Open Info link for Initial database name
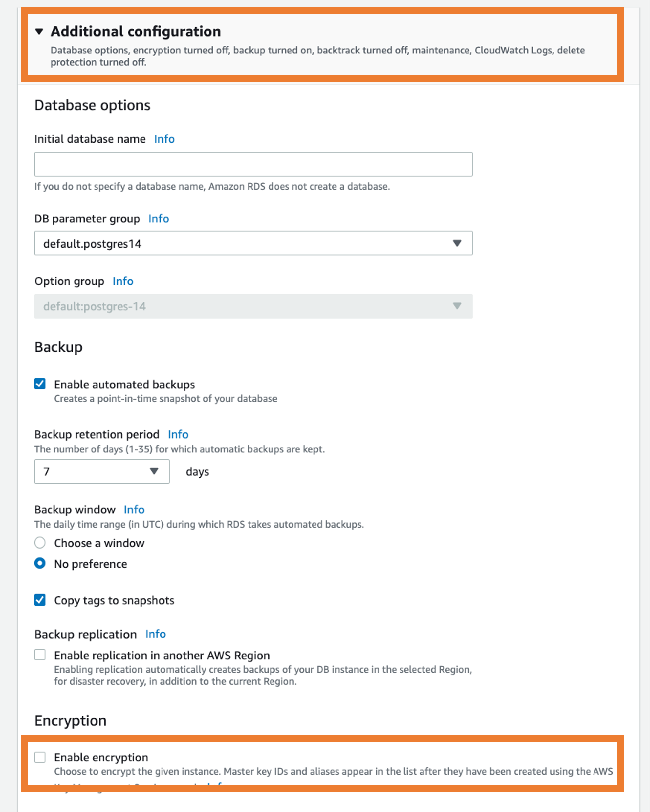This screenshot has height=812, width=650. pyautogui.click(x=164, y=139)
